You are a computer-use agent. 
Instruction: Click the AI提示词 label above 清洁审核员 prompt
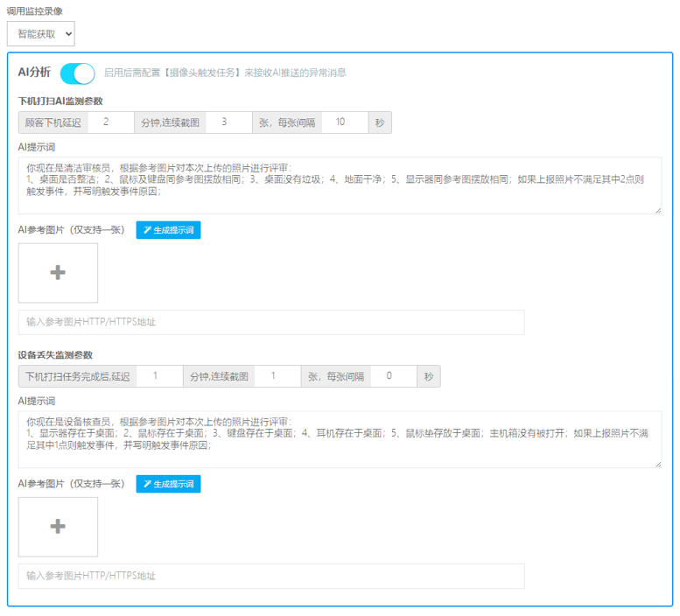pos(37,147)
